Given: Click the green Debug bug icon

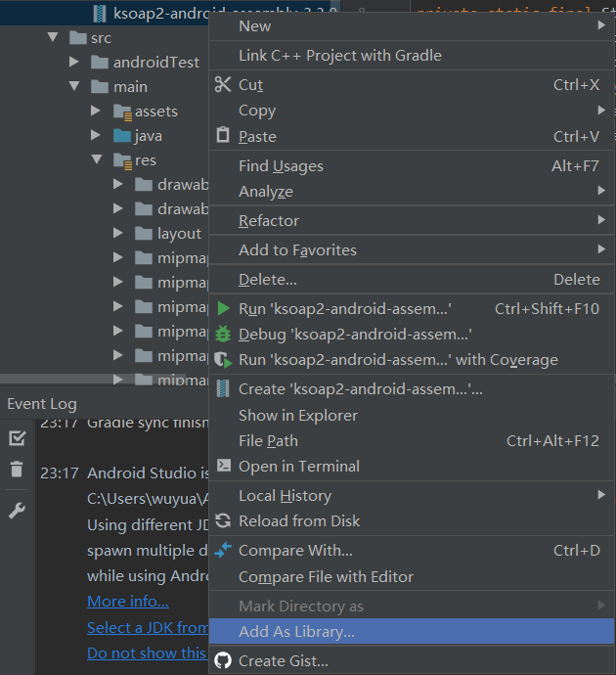Looking at the screenshot, I should [223, 334].
